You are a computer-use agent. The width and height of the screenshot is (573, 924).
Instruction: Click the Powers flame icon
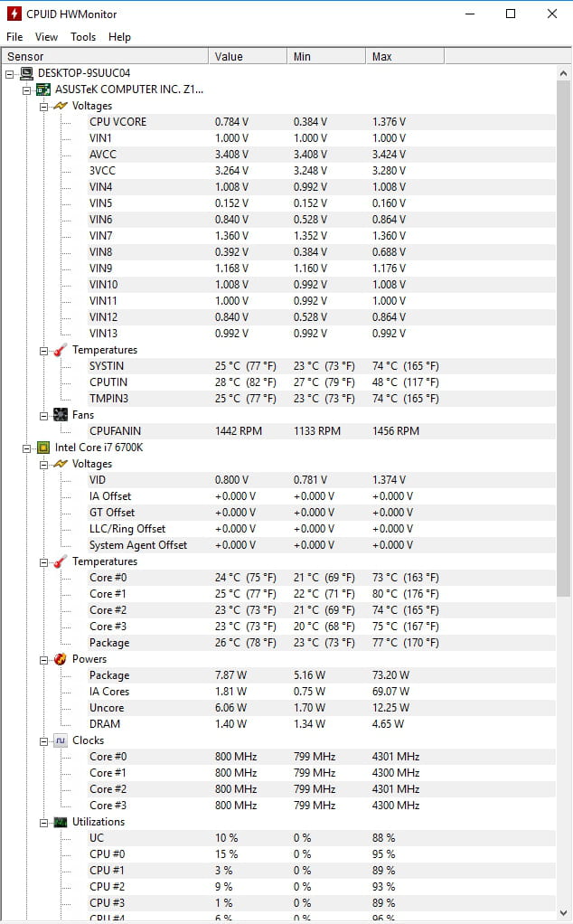[60, 659]
